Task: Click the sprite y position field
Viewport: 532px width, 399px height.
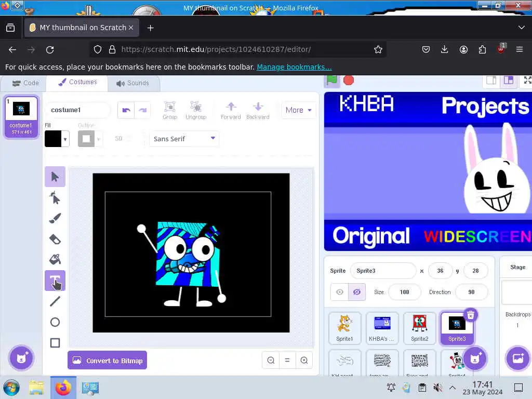Action: click(x=475, y=271)
